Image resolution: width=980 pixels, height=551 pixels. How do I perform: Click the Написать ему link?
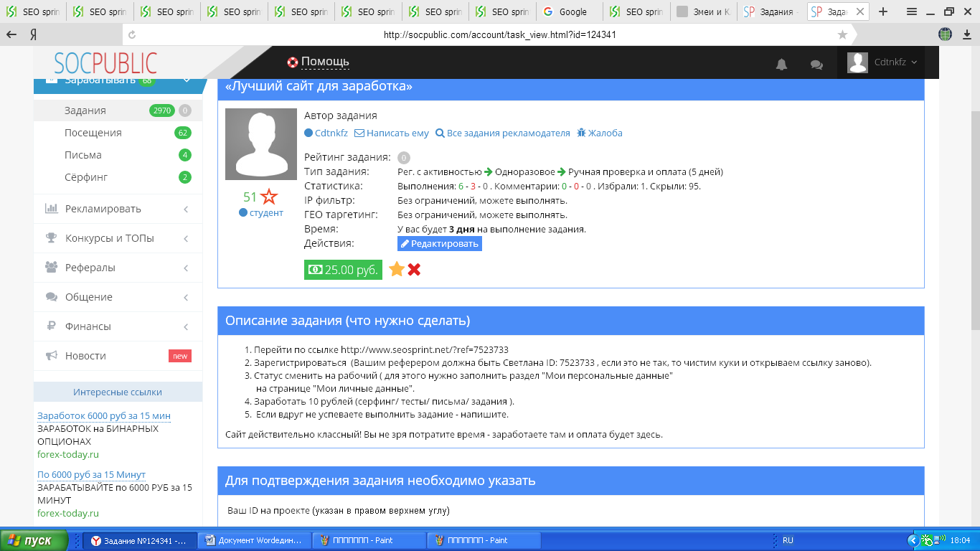pos(392,133)
